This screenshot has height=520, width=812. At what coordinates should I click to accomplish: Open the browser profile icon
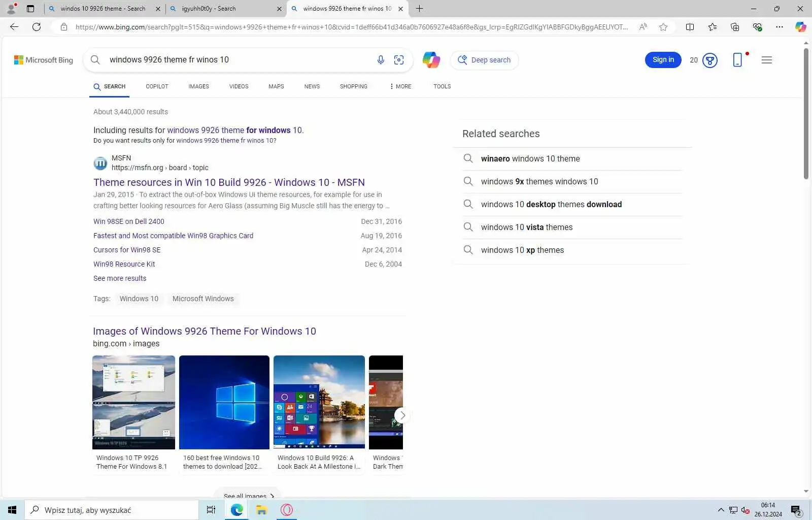click(11, 9)
